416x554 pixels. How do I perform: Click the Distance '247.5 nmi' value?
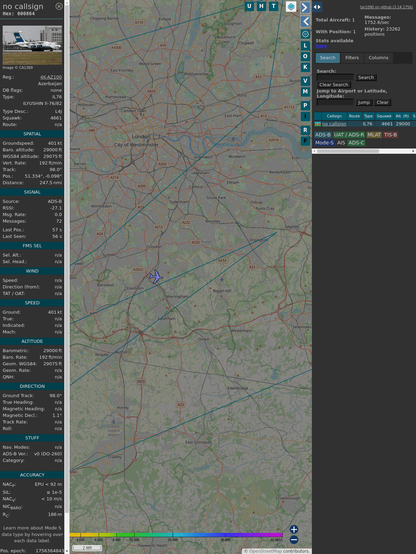point(51,183)
